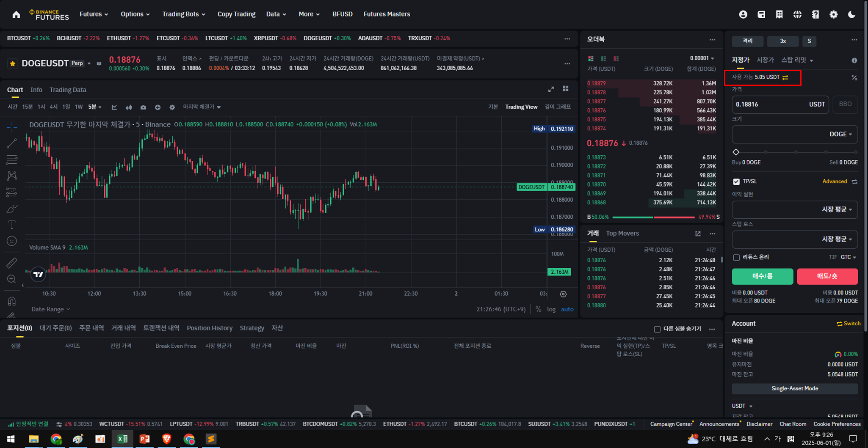Open the candlestick chart type icon
Viewport: 868px width, 448px height.
[x=129, y=107]
